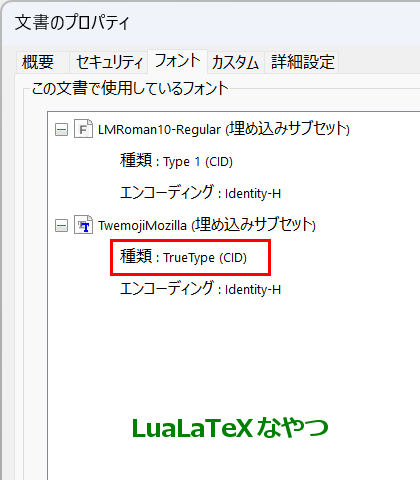420x480 pixels.
Task: Select the 種類 : Type 1 (CID) line
Action: [x=176, y=161]
